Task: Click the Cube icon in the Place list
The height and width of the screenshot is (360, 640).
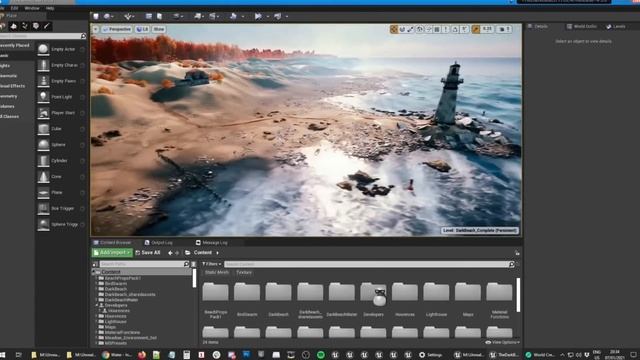Action: (x=43, y=129)
